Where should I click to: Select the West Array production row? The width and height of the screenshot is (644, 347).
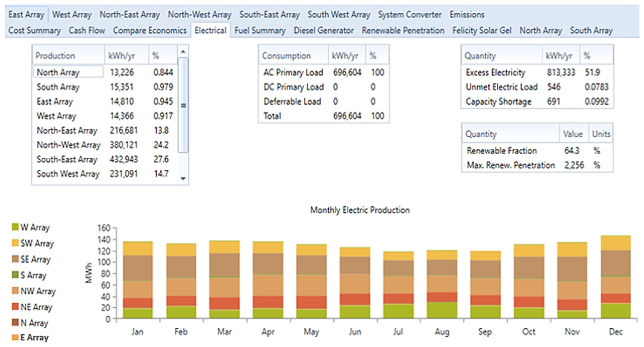point(105,116)
